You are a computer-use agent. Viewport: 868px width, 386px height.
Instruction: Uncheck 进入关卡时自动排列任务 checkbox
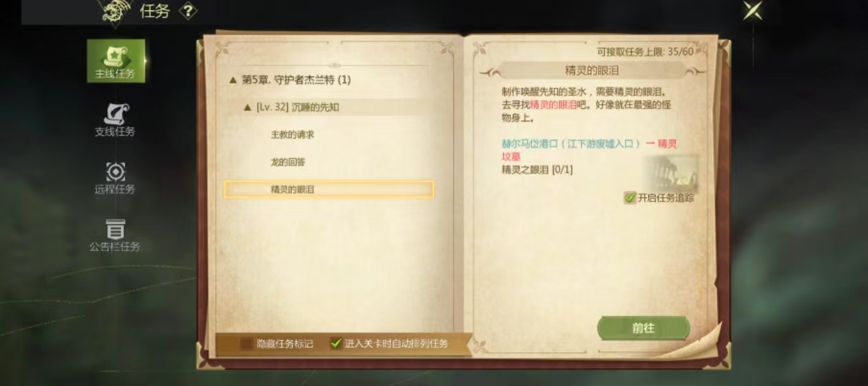click(336, 343)
